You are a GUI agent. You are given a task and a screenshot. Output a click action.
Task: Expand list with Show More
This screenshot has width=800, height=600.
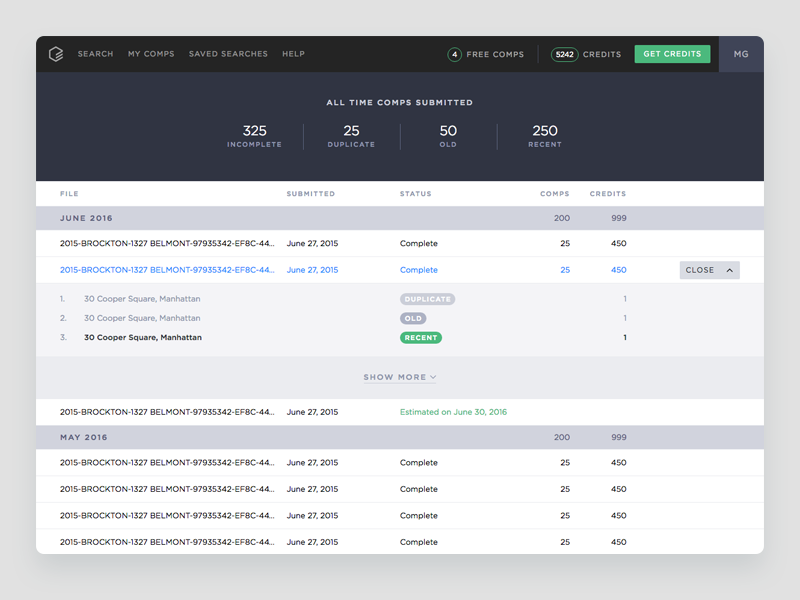coord(399,377)
